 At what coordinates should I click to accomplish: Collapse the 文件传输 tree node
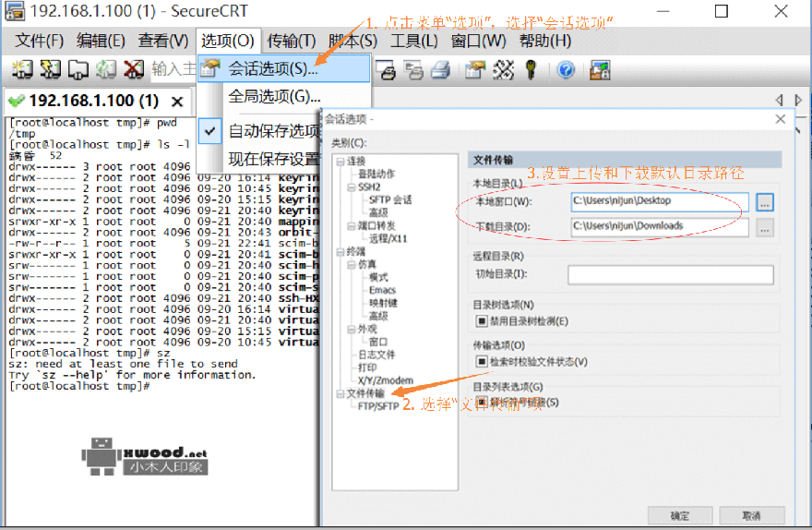[x=340, y=394]
